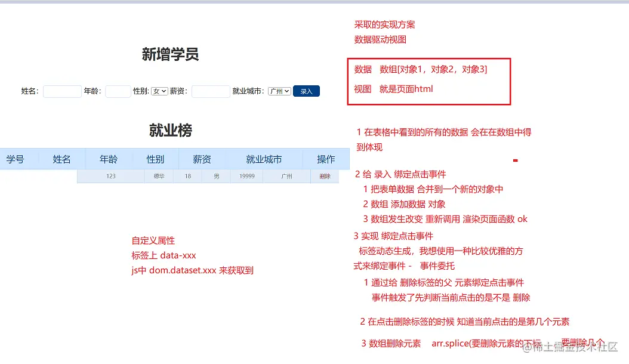
Task: Click the 薪资 column header
Action: coord(202,159)
